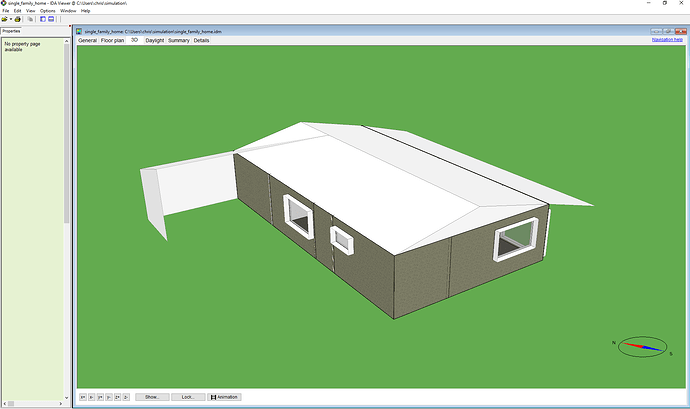
Task: Click the Properties panel scroll up arrow
Action: pos(66,41)
